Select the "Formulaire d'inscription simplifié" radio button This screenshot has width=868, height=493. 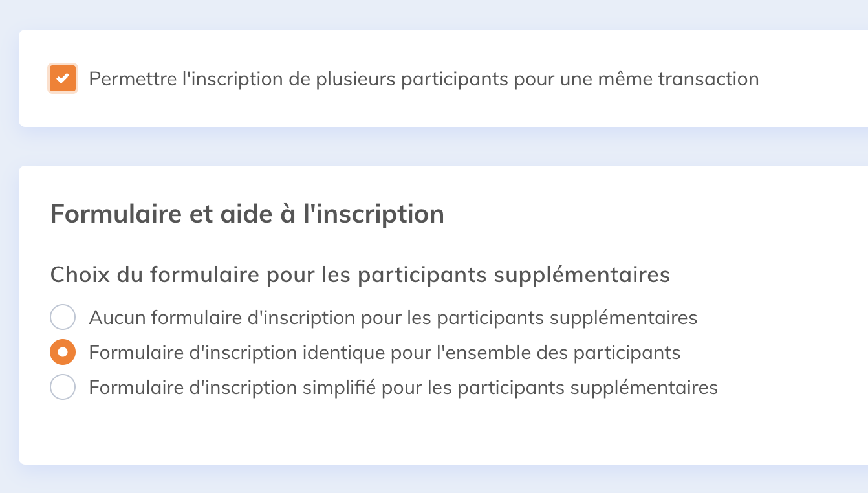[63, 388]
